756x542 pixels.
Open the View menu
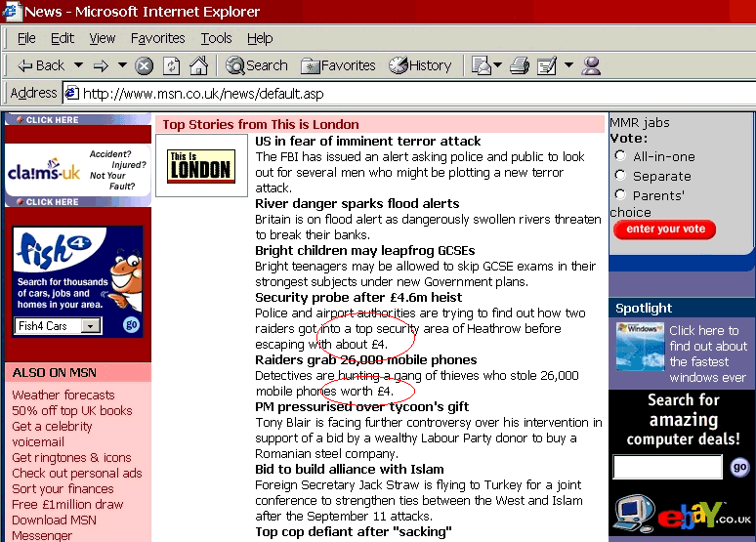103,38
